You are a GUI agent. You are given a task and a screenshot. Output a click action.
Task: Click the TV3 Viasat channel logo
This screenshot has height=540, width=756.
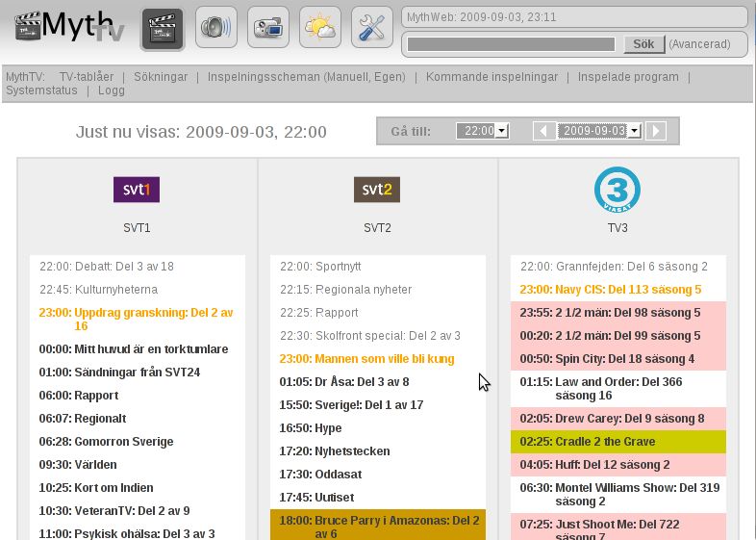(x=617, y=189)
